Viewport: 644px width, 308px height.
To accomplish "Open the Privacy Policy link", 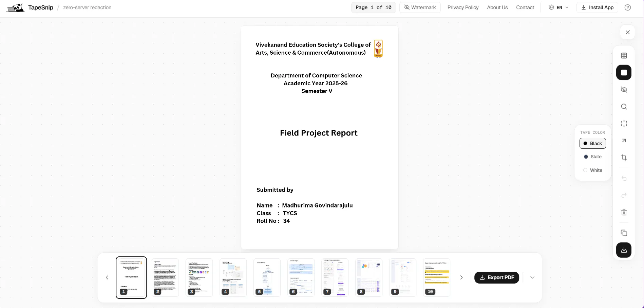I will (463, 7).
